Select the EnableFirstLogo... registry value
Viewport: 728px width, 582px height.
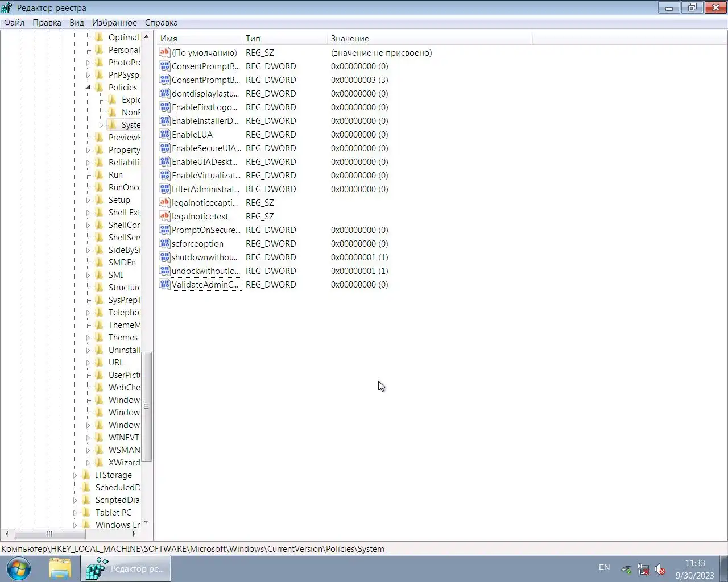pos(205,107)
